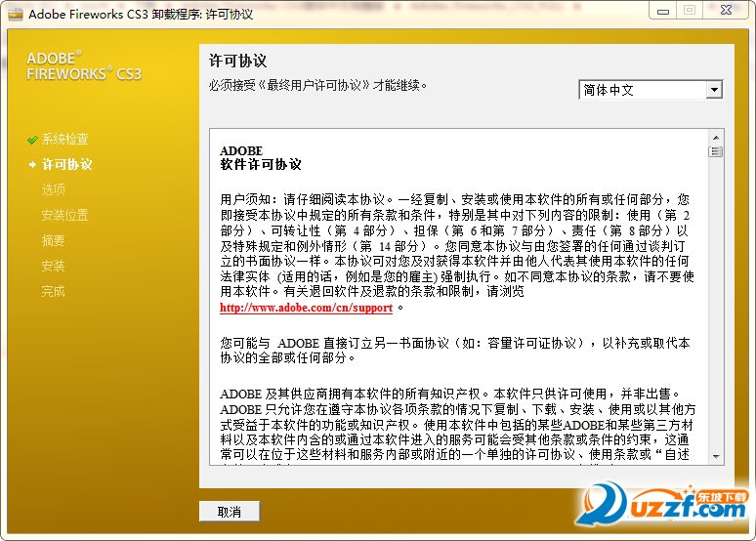Screen dimensions: 756x541
Task: Click the 许可协议 page heading
Action: tap(237, 61)
